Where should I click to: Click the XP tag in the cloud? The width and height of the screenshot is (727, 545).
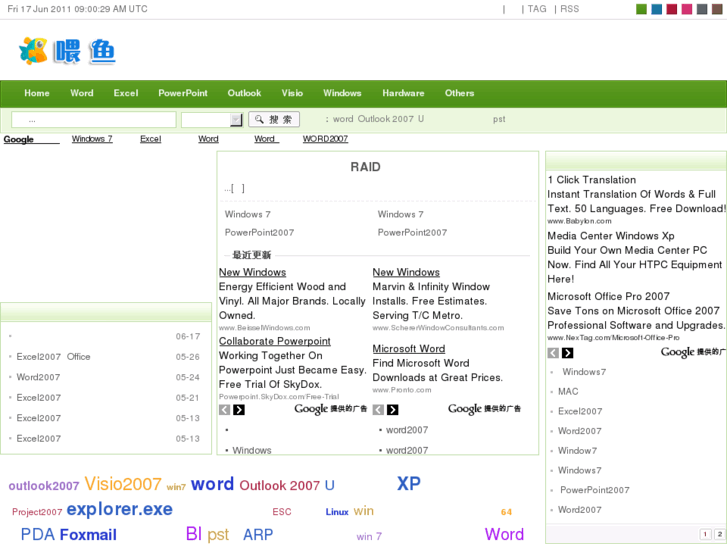click(408, 484)
